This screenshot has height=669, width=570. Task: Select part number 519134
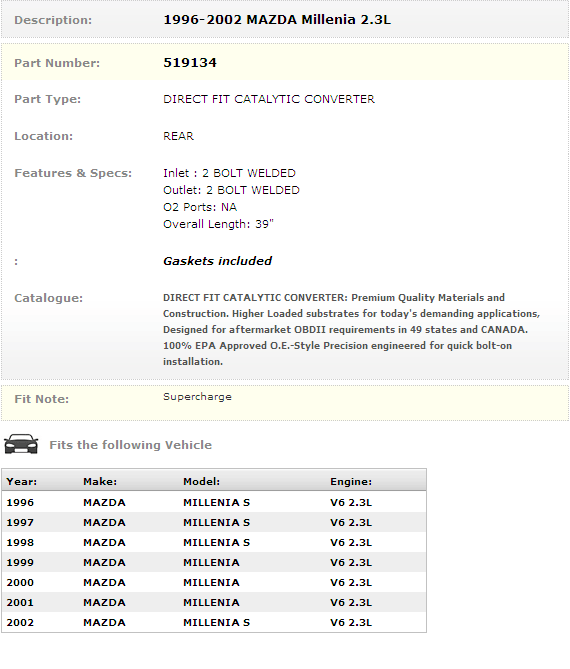pos(190,63)
